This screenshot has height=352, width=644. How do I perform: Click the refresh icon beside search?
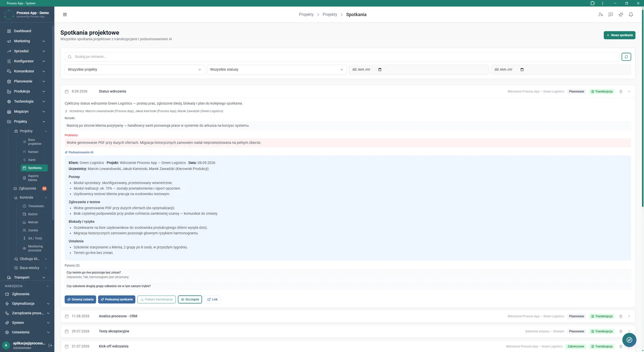626,57
